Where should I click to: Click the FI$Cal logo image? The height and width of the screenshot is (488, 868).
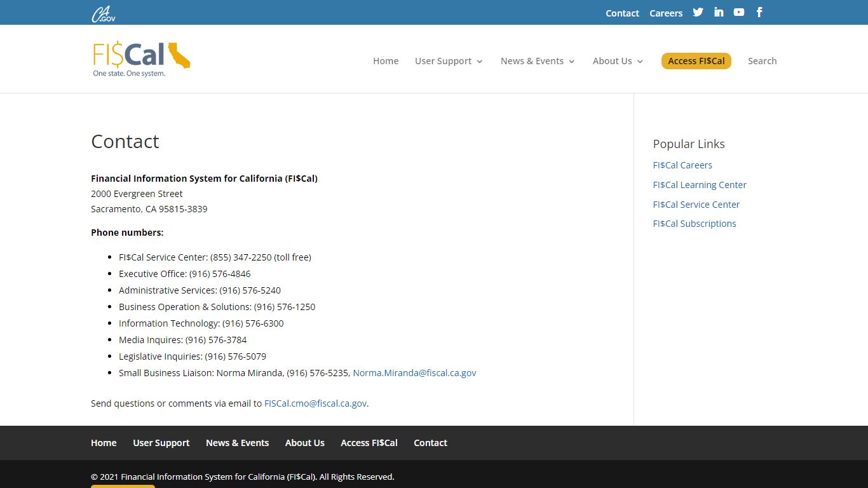click(142, 59)
